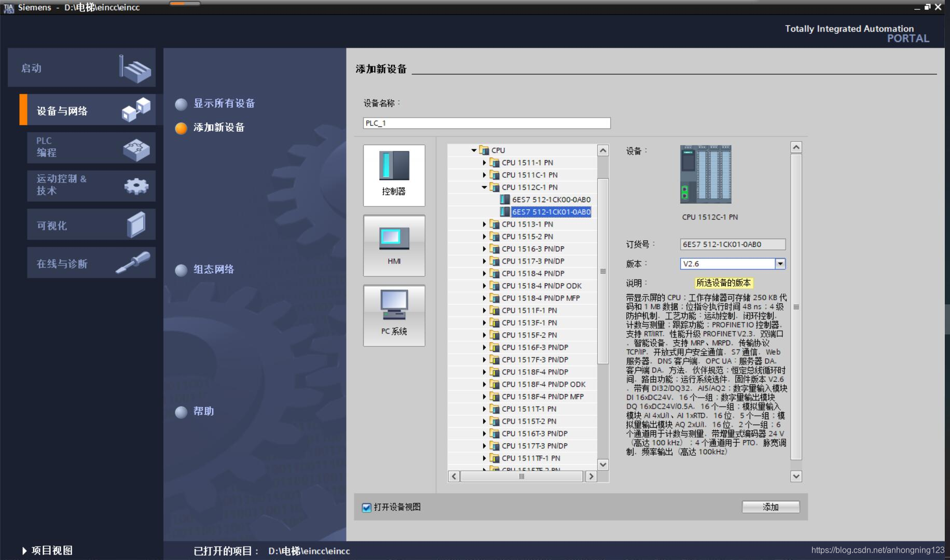Click CPU 1518-4 PN/DP ODK folder icon
This screenshot has width=950, height=560.
494,286
